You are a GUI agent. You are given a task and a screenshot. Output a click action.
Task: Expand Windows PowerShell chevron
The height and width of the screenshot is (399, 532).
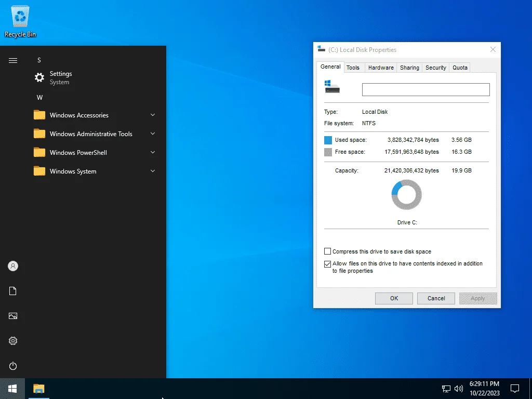153,152
